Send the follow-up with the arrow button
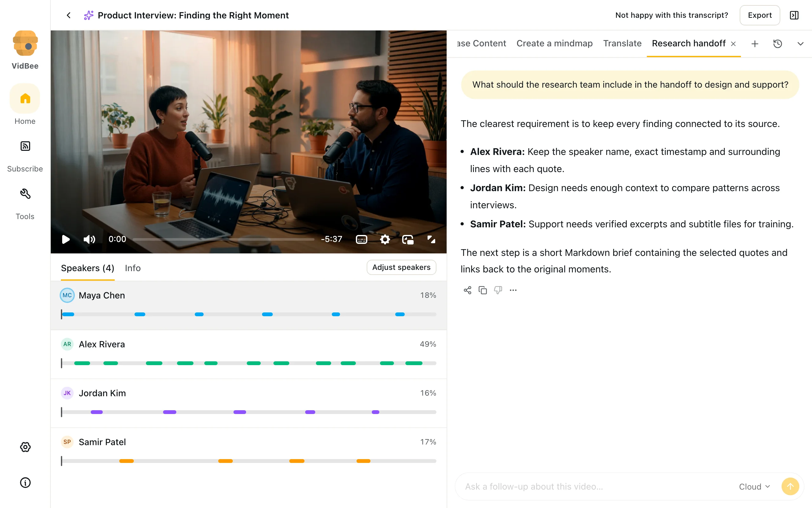The width and height of the screenshot is (812, 508). pyautogui.click(x=790, y=486)
